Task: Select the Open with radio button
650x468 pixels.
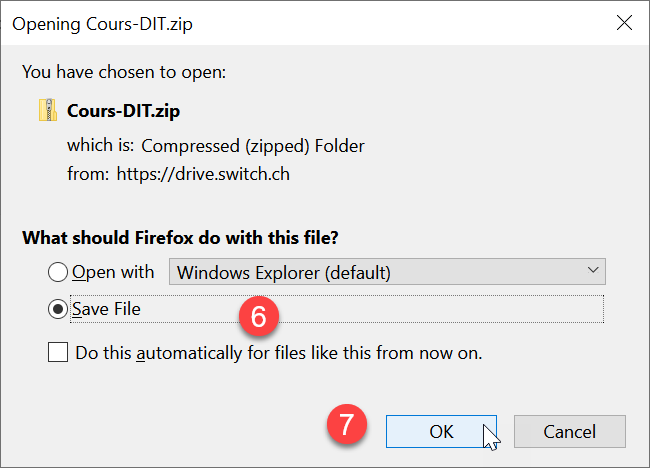Action: 58,272
